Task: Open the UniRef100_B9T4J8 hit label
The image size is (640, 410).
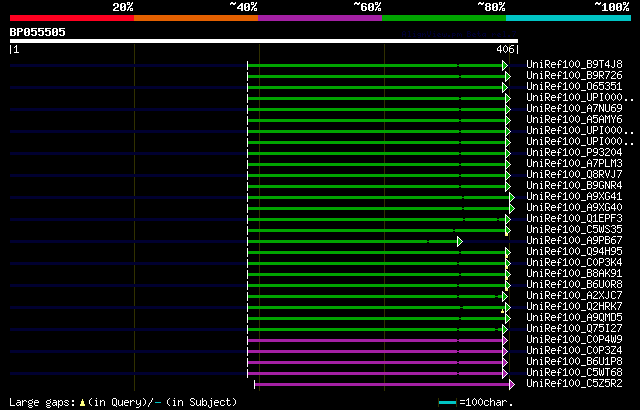Action: [574, 64]
